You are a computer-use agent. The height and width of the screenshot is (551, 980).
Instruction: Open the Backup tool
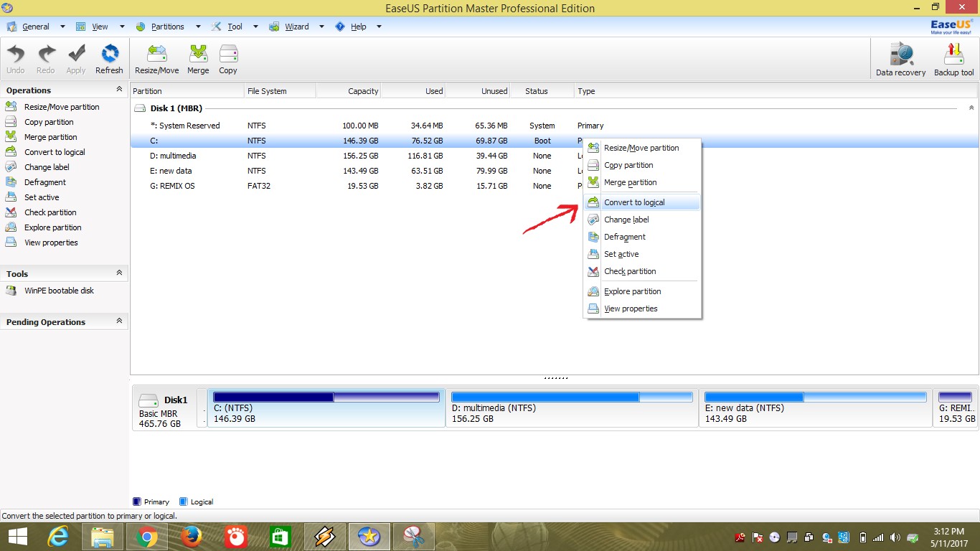[954, 60]
